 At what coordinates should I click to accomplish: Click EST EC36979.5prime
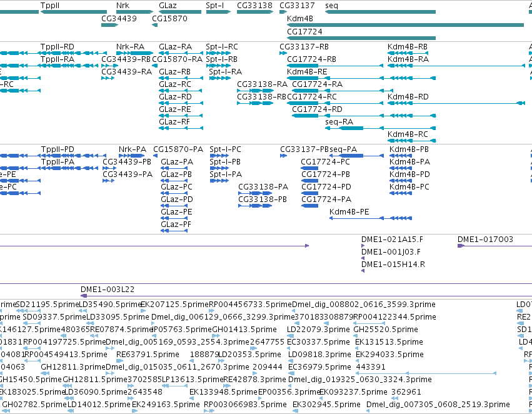319,367
